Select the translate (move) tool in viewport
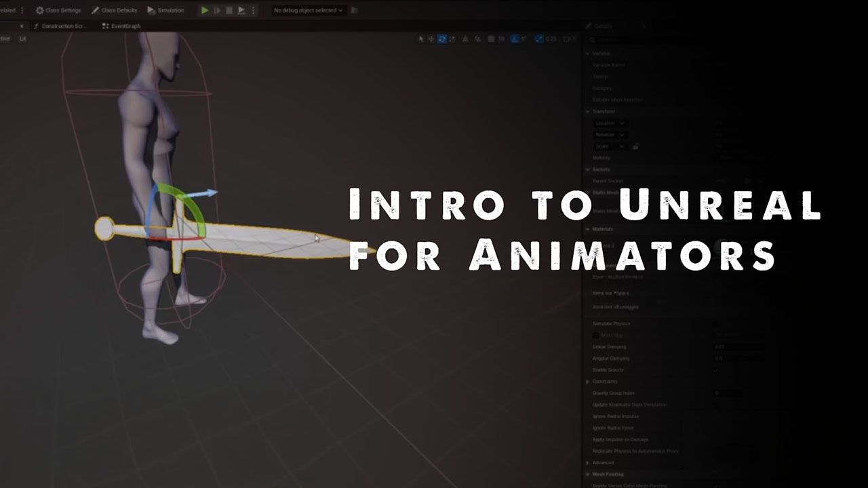 coord(431,39)
